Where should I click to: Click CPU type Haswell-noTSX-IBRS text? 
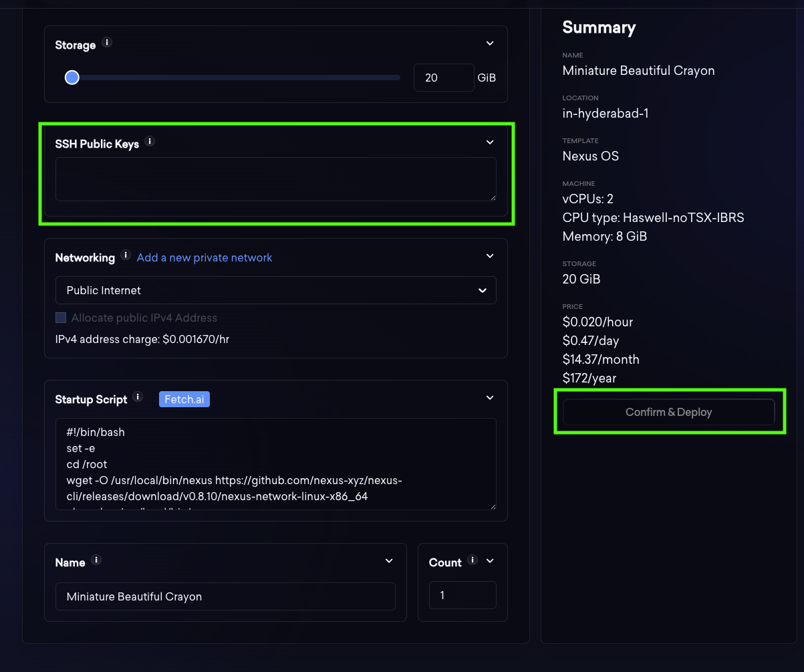654,217
